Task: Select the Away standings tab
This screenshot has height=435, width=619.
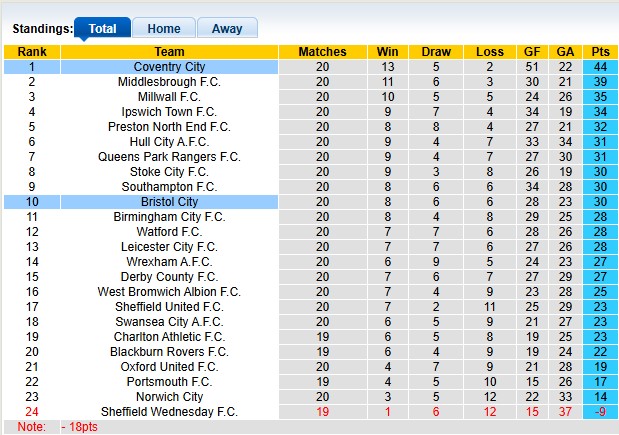Action: click(x=226, y=29)
